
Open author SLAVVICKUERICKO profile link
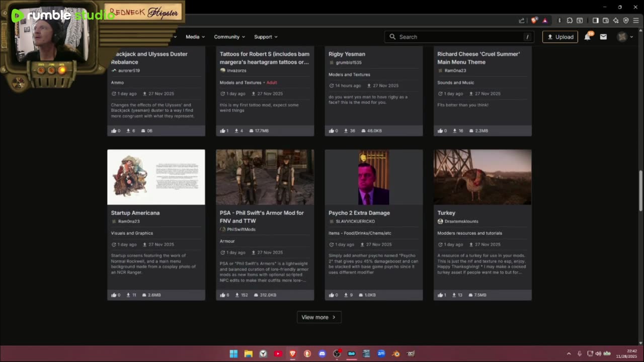point(355,221)
